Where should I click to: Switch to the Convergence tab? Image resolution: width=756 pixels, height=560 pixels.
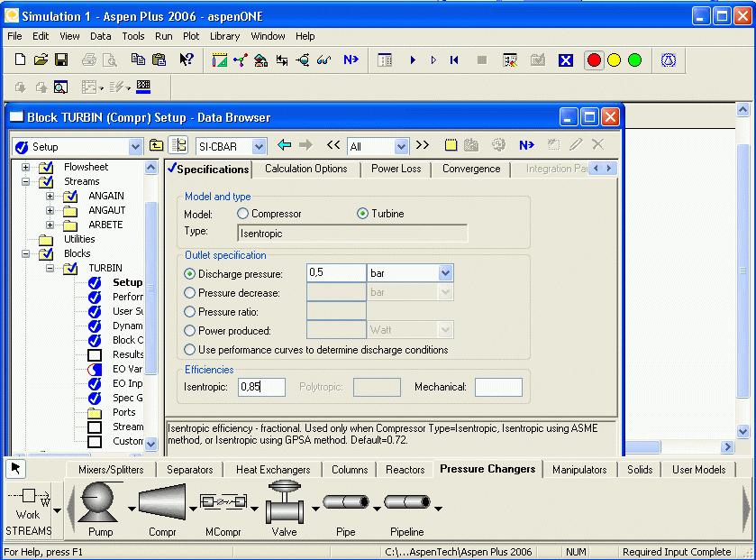point(471,169)
